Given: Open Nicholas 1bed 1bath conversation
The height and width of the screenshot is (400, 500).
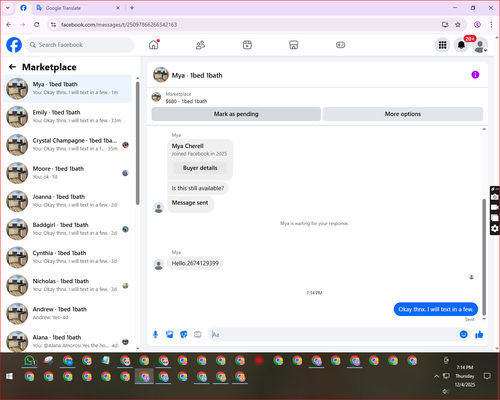Looking at the screenshot, I should [68, 285].
